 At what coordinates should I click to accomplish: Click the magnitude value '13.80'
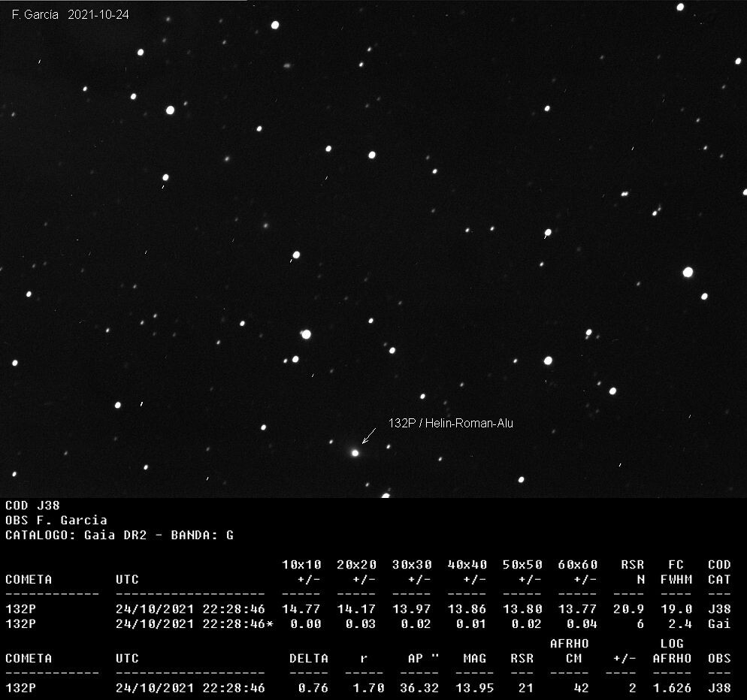pyautogui.click(x=522, y=609)
